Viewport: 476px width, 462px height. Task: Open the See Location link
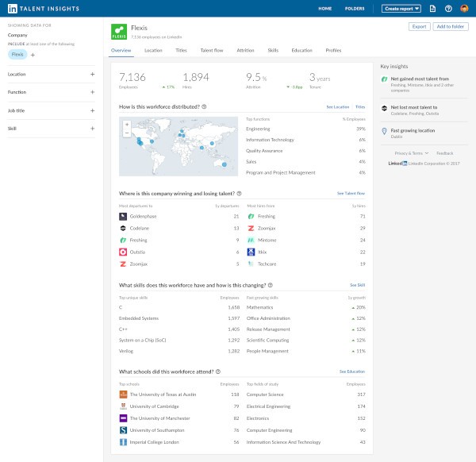[338, 107]
